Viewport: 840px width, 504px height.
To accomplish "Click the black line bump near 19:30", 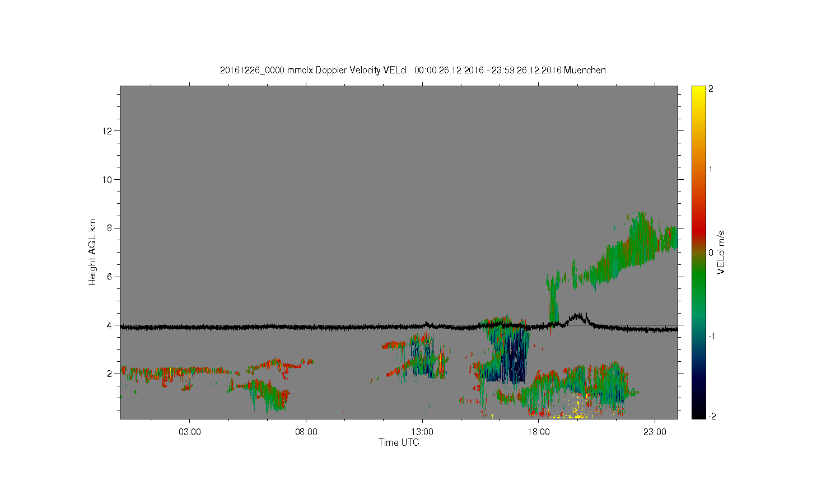I will click(x=578, y=318).
